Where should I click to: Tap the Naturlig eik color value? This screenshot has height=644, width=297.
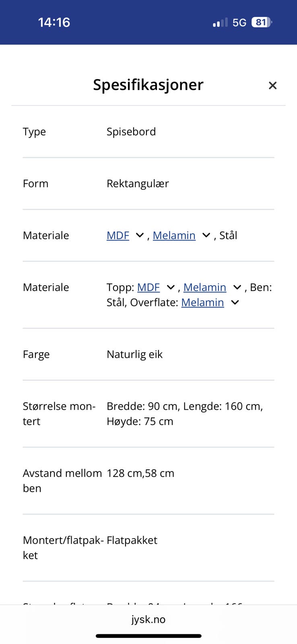(x=134, y=354)
